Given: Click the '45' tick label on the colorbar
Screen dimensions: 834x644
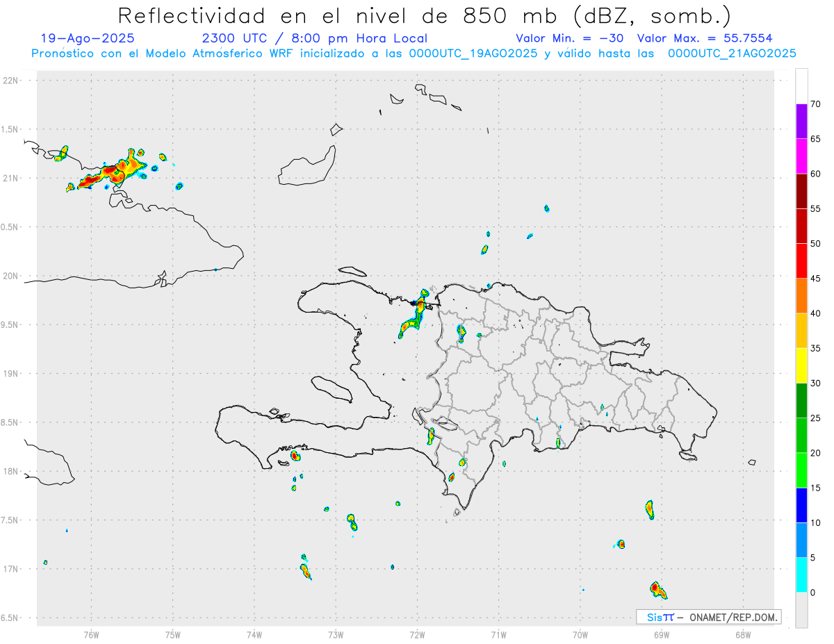Looking at the screenshot, I should tap(816, 279).
